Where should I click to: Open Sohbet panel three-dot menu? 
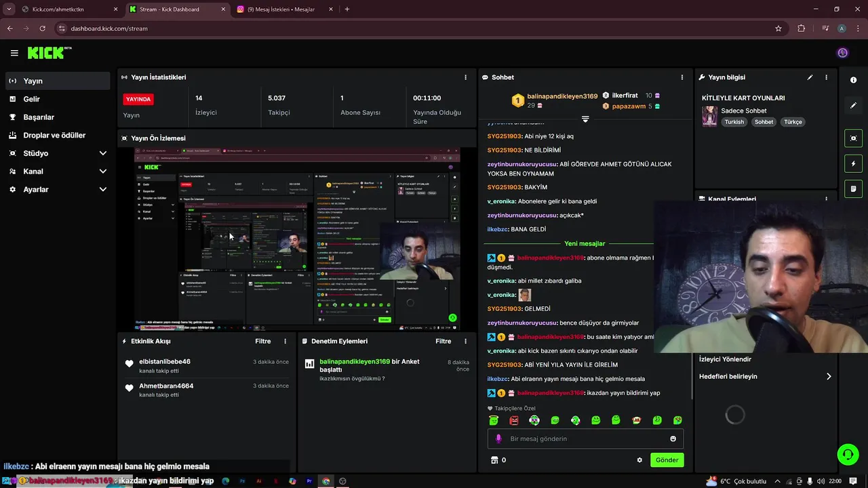click(x=682, y=77)
